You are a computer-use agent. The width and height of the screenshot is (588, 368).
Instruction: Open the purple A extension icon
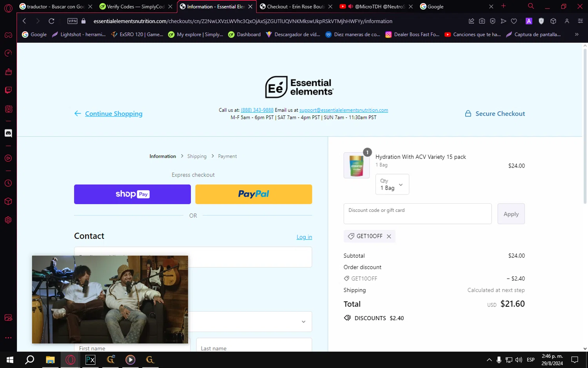[529, 21]
